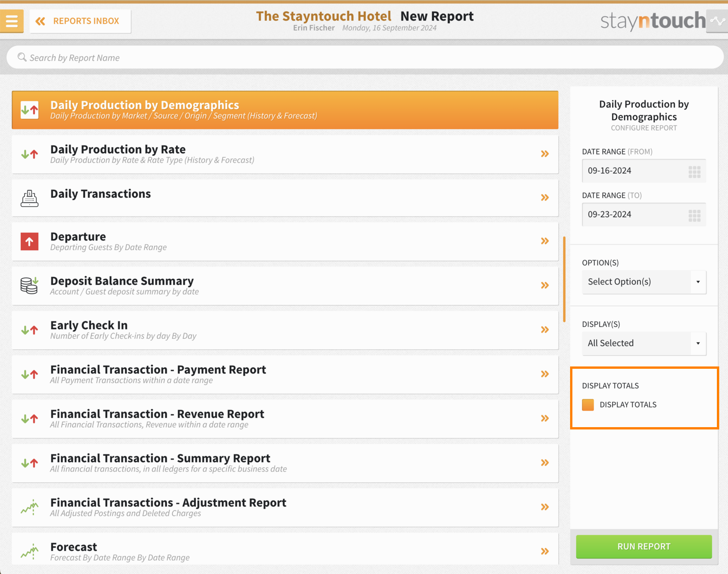Open Financial Transactions - Adjustment Report
The width and height of the screenshot is (728, 574).
coord(285,507)
